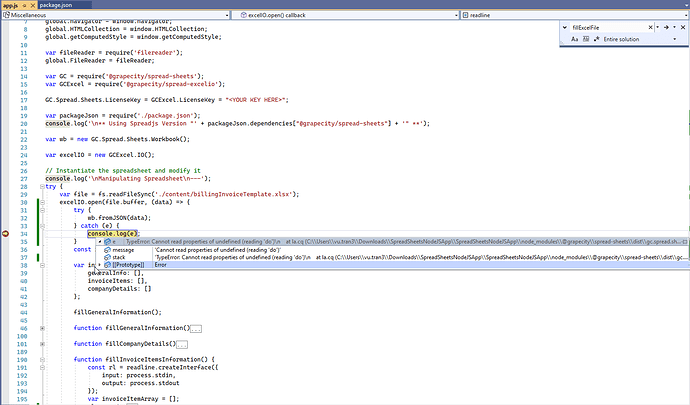Open the Entire solution scope dropdown
The height and width of the screenshot is (405, 690).
(x=674, y=39)
